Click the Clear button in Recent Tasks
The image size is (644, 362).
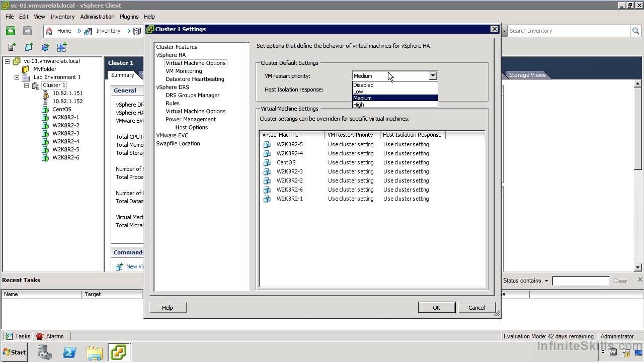tap(620, 281)
